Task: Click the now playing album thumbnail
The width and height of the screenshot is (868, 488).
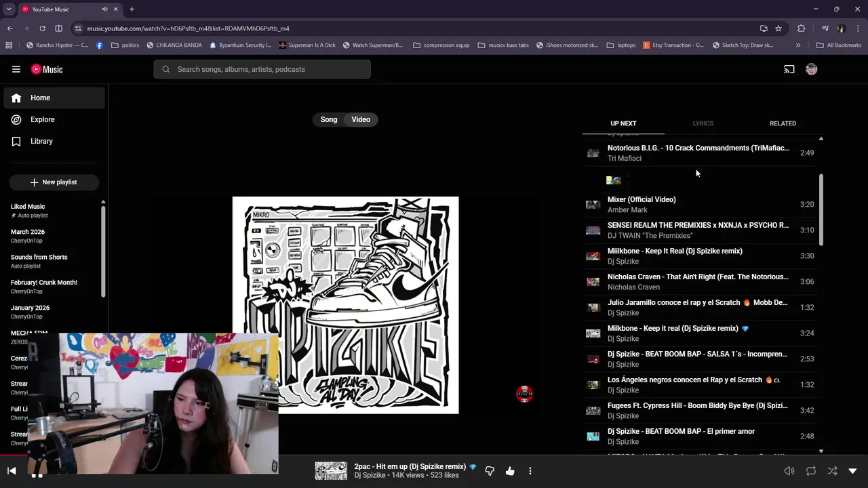Action: click(331, 471)
